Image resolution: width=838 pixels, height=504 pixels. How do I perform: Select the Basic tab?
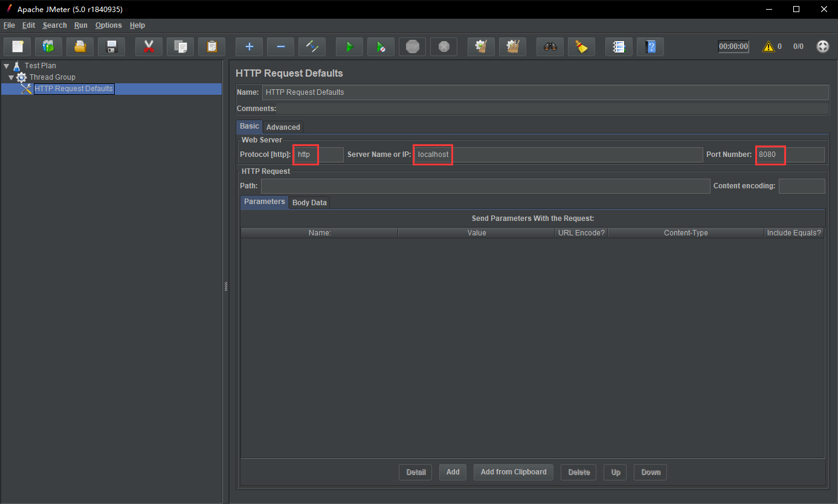click(250, 126)
